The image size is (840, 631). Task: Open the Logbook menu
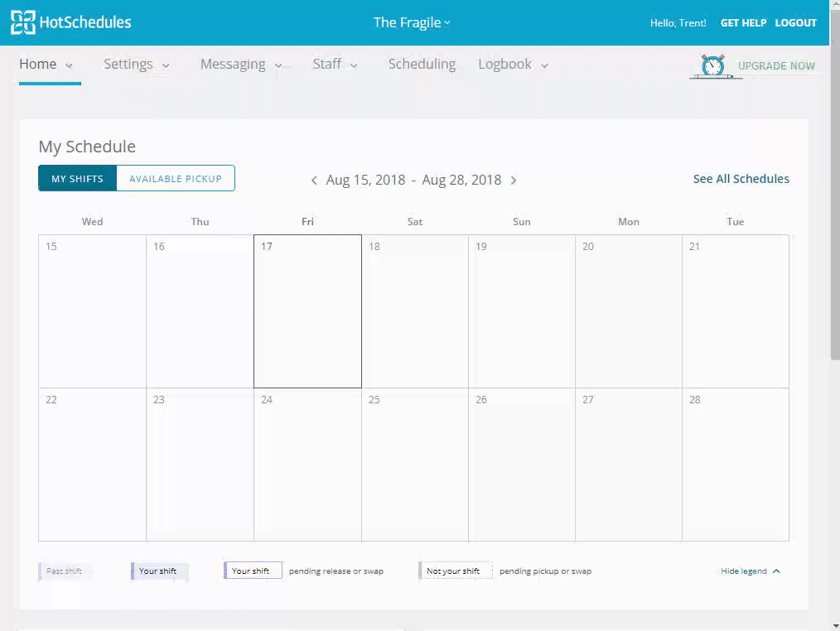(504, 64)
